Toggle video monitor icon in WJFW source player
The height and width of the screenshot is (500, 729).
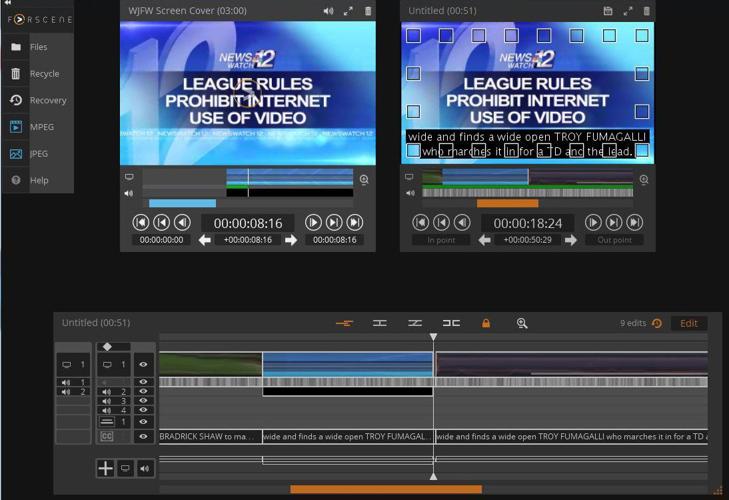tap(129, 177)
